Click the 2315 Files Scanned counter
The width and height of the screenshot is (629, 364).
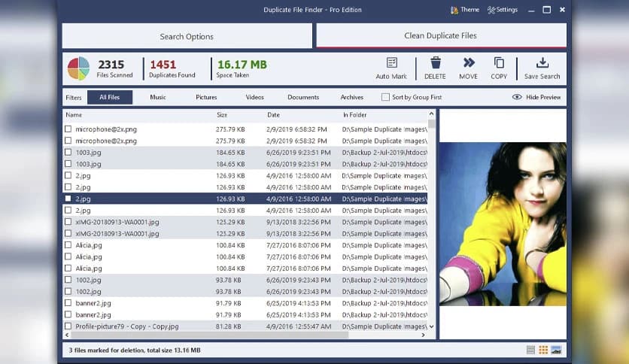[114, 68]
